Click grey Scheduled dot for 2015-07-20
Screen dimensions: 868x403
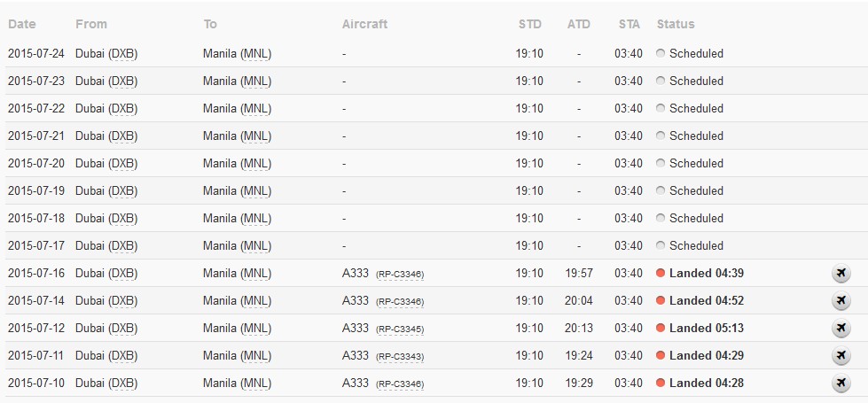coord(660,163)
